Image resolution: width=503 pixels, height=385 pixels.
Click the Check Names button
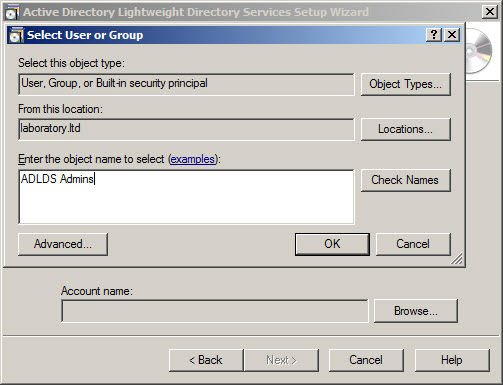point(406,180)
